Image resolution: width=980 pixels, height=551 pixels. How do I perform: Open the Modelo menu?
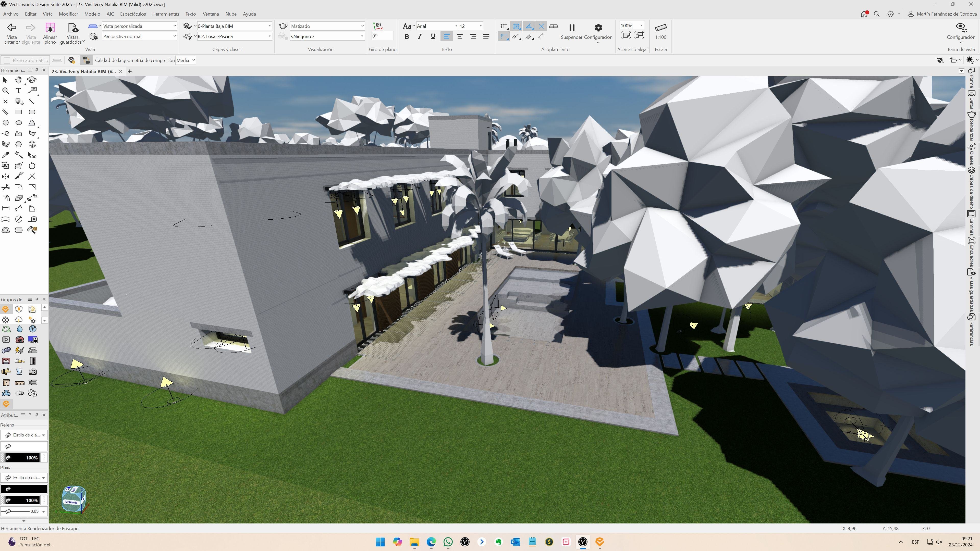pos(92,14)
